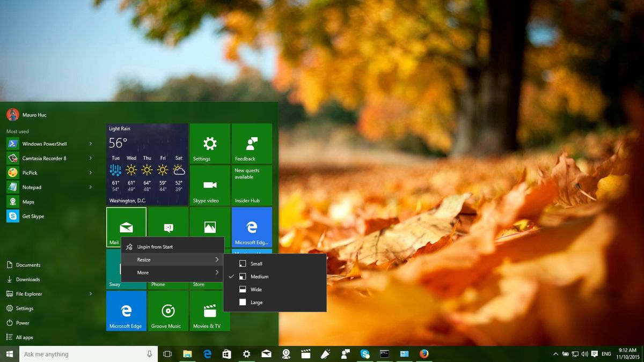
Task: Open the More context menu entry
Action: (143, 272)
